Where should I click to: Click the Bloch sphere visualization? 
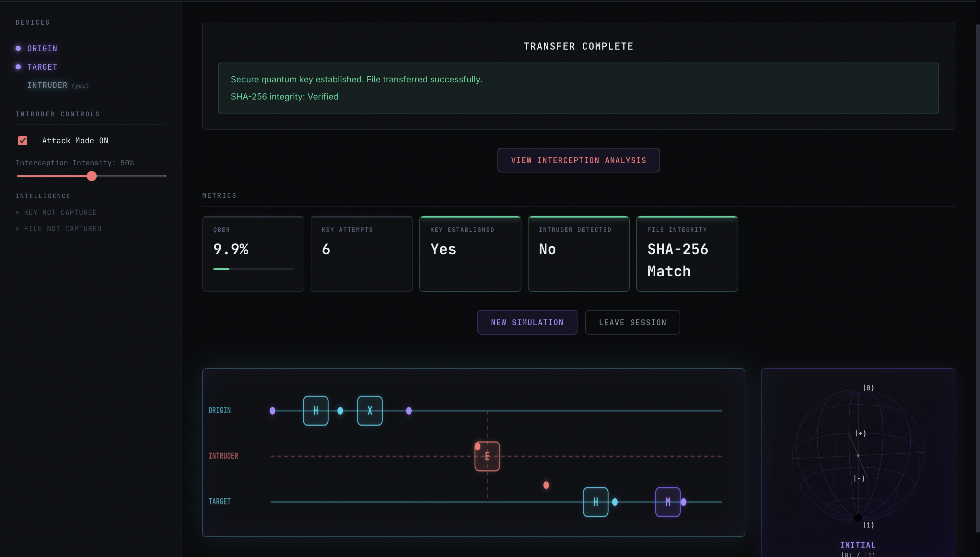857,455
